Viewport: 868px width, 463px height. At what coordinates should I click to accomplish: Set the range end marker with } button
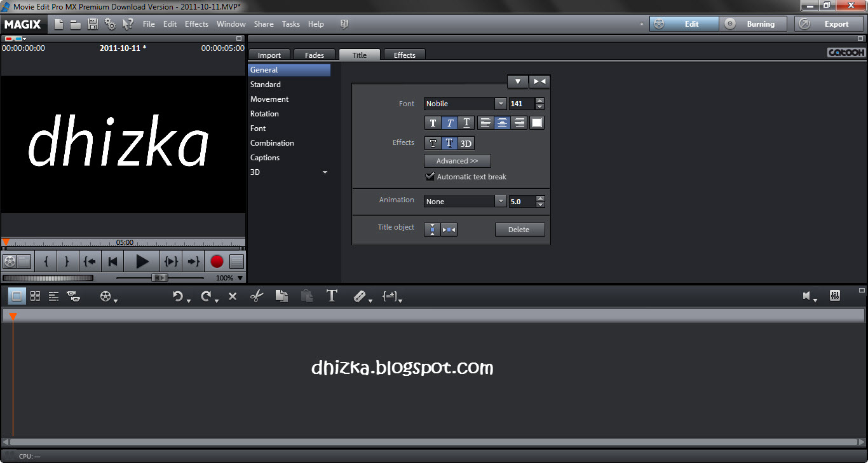[67, 261]
